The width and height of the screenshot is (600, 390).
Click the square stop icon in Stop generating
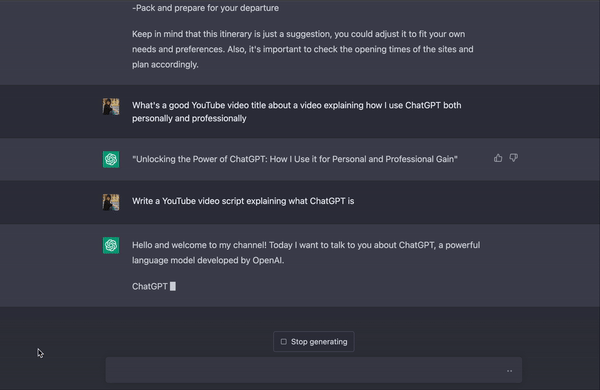284,341
